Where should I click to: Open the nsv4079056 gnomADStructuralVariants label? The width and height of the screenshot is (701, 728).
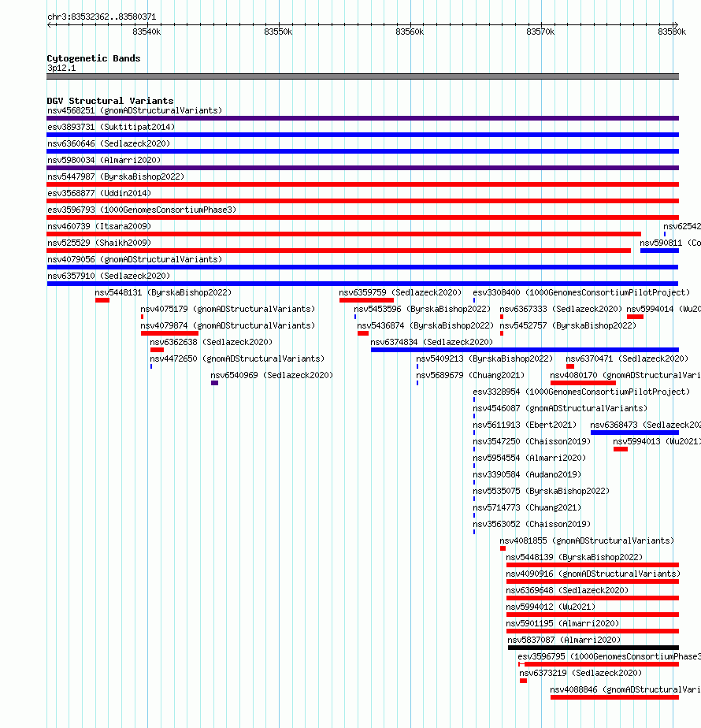pos(135,259)
